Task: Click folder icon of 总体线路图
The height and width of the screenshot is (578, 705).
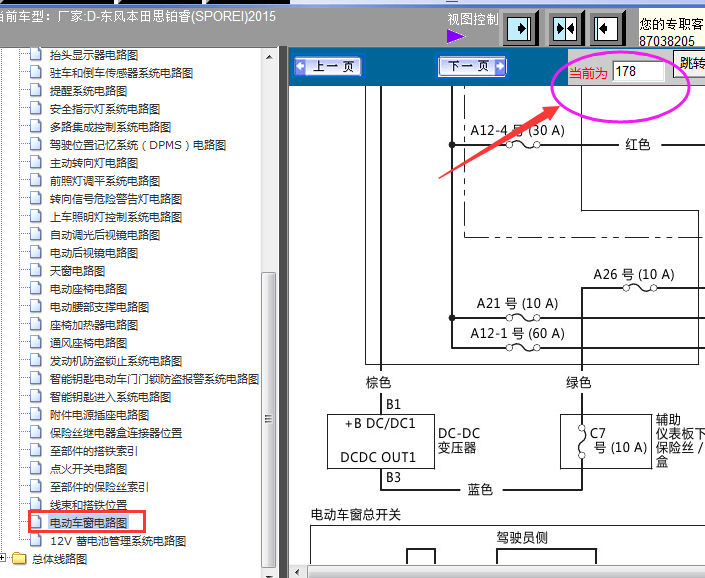Action: pos(19,559)
